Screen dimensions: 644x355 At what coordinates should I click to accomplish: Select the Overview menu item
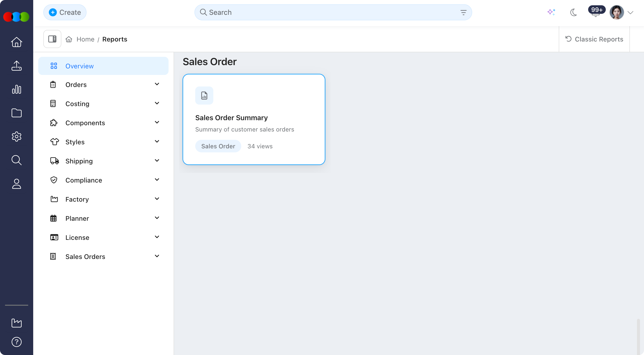point(103,66)
